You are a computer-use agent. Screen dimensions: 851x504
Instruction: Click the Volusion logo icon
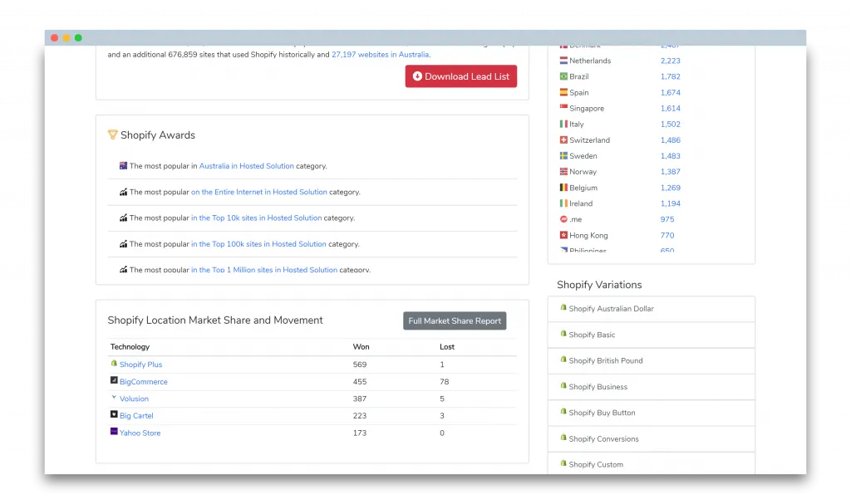coord(114,398)
